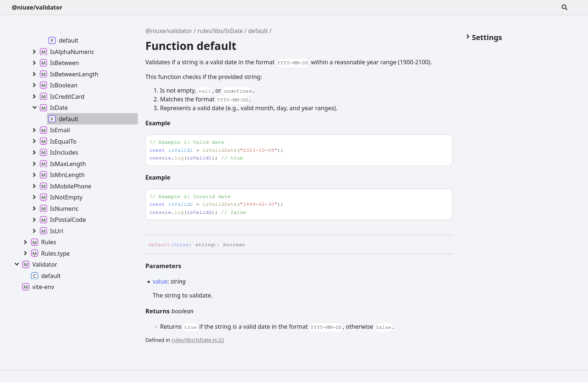This screenshot has height=382, width=588.
Task: Expand the Rules module chevron
Action: coord(25,242)
